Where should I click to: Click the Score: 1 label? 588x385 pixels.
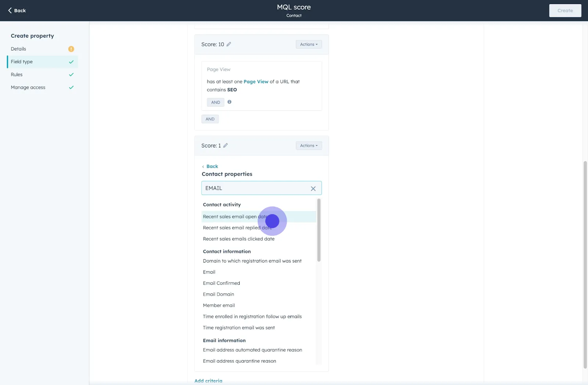coord(211,145)
